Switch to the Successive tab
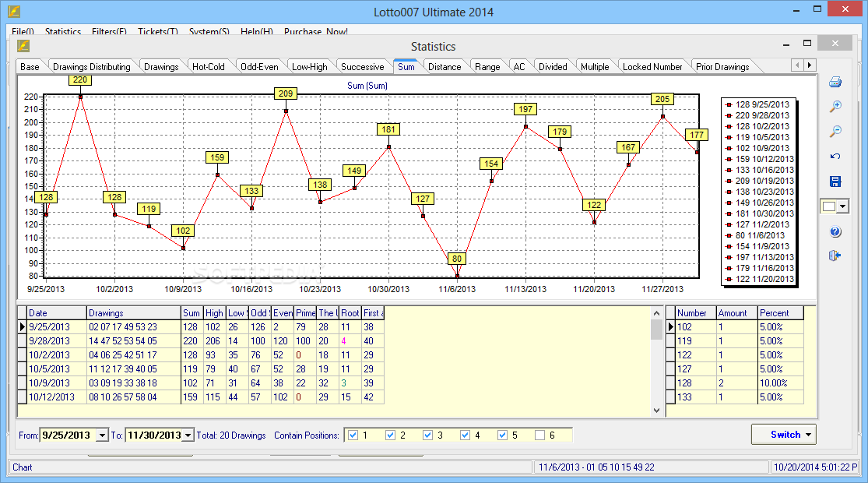Viewport: 868px width, 483px height. pyautogui.click(x=363, y=66)
